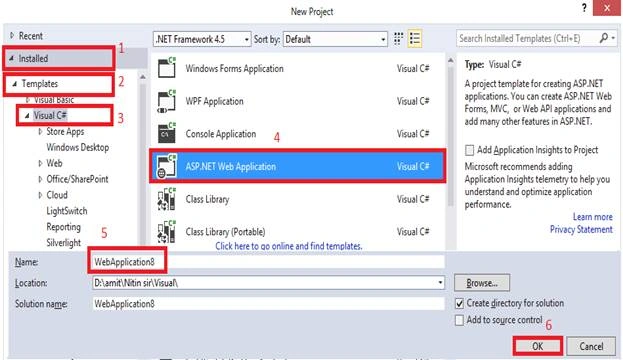Enable Add to source control
This screenshot has width=623, height=360.
pyautogui.click(x=459, y=320)
